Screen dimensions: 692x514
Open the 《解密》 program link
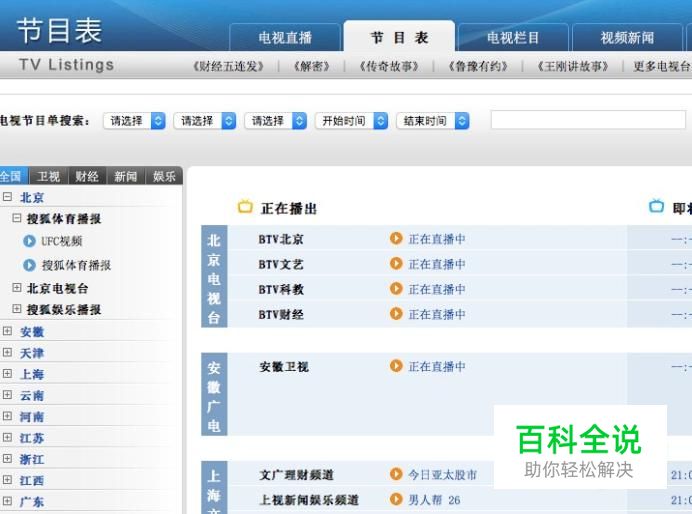(x=312, y=67)
